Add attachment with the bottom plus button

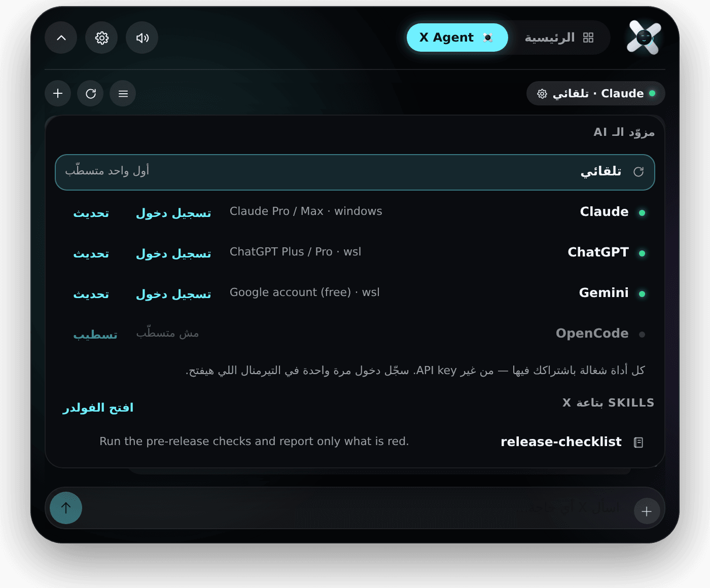[647, 511]
